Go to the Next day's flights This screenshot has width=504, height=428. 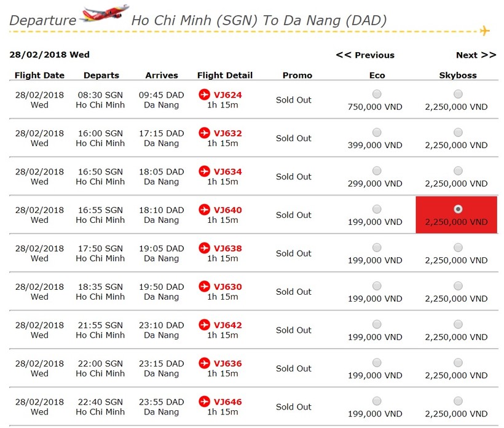click(x=476, y=55)
